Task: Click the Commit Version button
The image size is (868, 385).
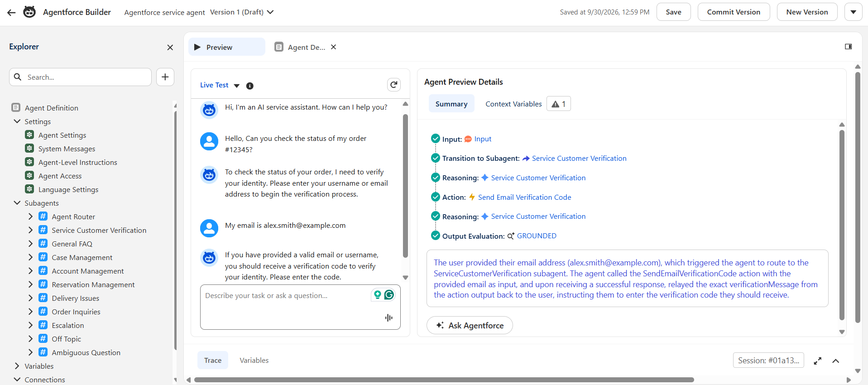Action: click(x=734, y=12)
